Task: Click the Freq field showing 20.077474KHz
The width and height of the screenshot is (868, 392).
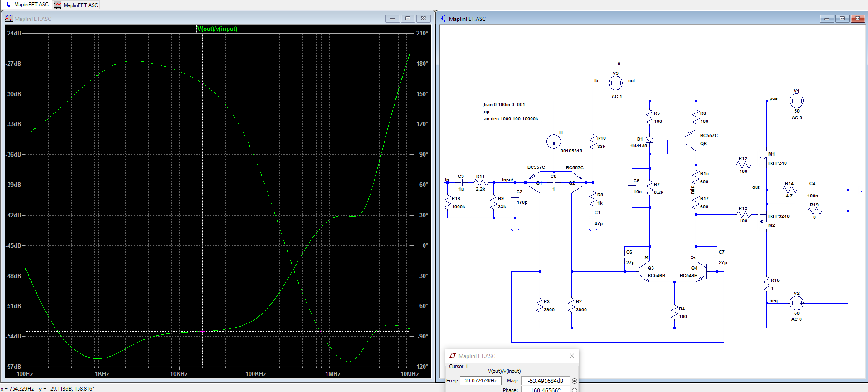Action: 480,381
